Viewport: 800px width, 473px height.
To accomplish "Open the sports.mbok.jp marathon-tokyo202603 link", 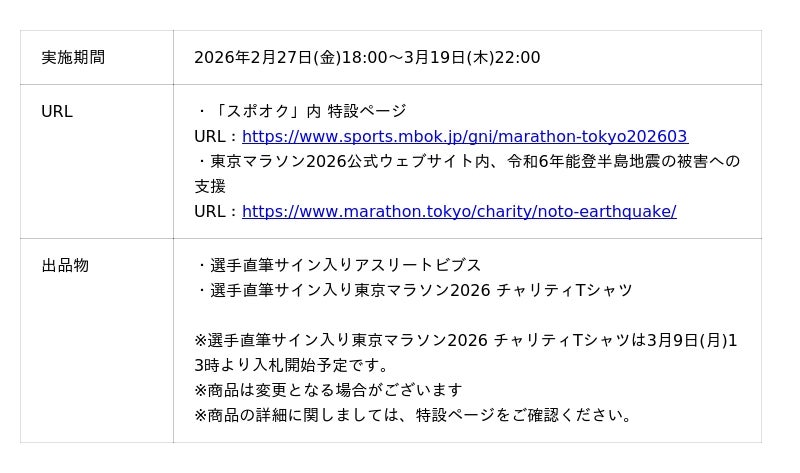I will (x=464, y=137).
